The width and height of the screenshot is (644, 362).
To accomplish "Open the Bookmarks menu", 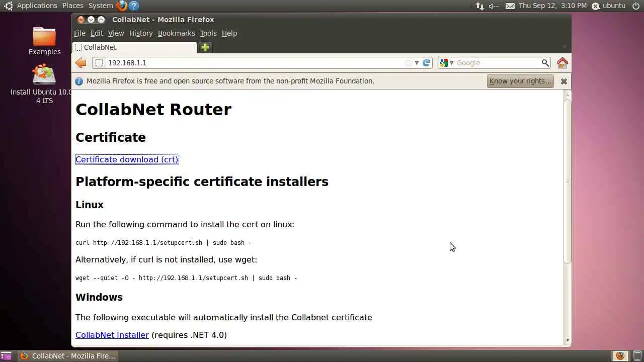I will [176, 33].
